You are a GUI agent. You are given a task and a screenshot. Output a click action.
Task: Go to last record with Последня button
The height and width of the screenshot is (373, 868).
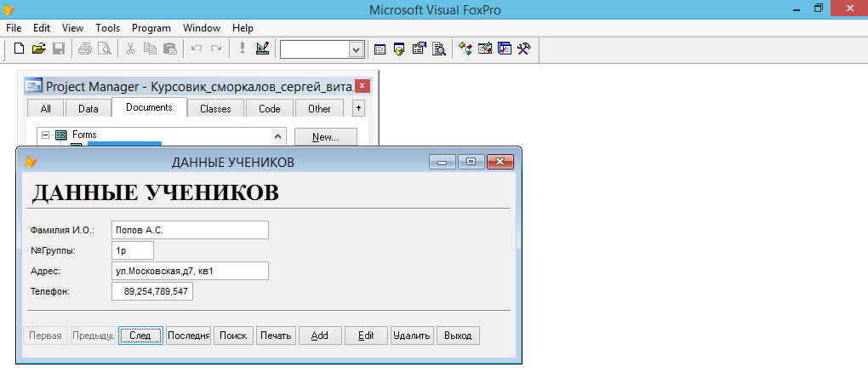point(188,336)
